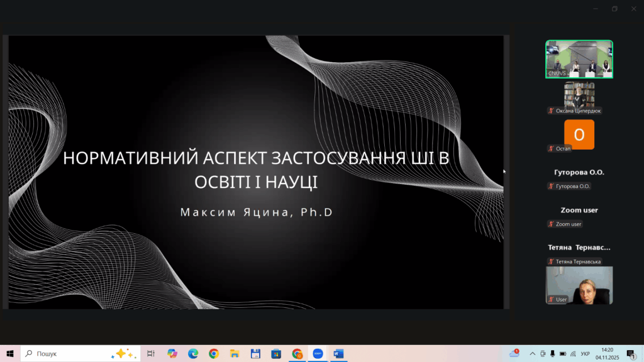This screenshot has height=362, width=644.
Task: Launch Microsoft Edge from the taskbar
Action: (x=193, y=353)
